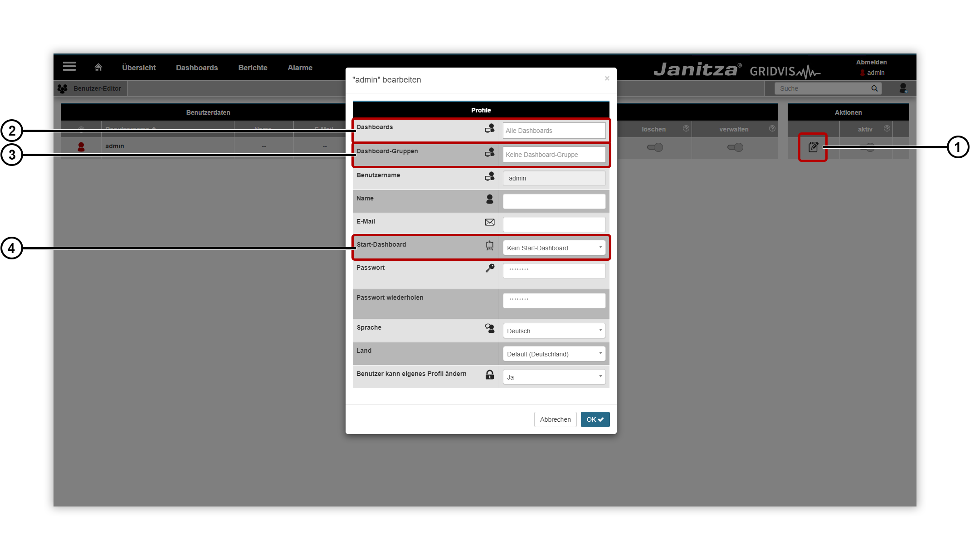Open the edit icon in the Aktionen column
970x560 pixels.
[x=813, y=147]
